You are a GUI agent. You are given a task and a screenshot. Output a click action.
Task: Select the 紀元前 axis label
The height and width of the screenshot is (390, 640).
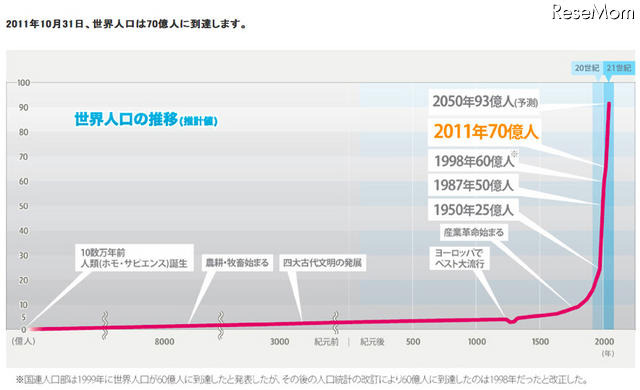click(x=326, y=341)
